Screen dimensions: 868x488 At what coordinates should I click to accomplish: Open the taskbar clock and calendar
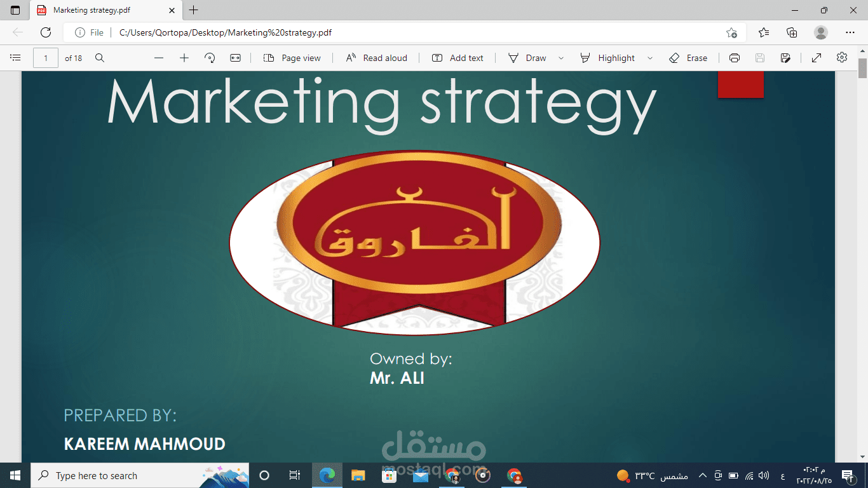[813, 475]
